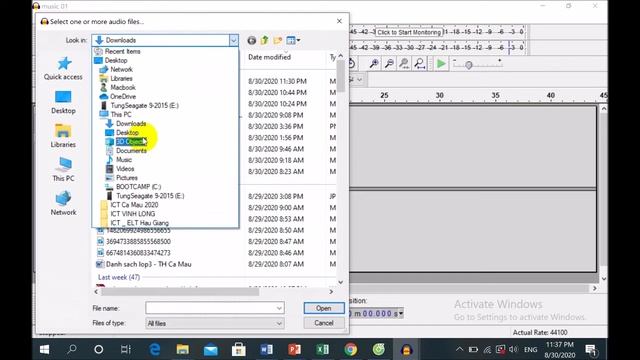Click to Start Monitoring in record meter
Image resolution: width=640 pixels, height=360 pixels.
coord(409,32)
